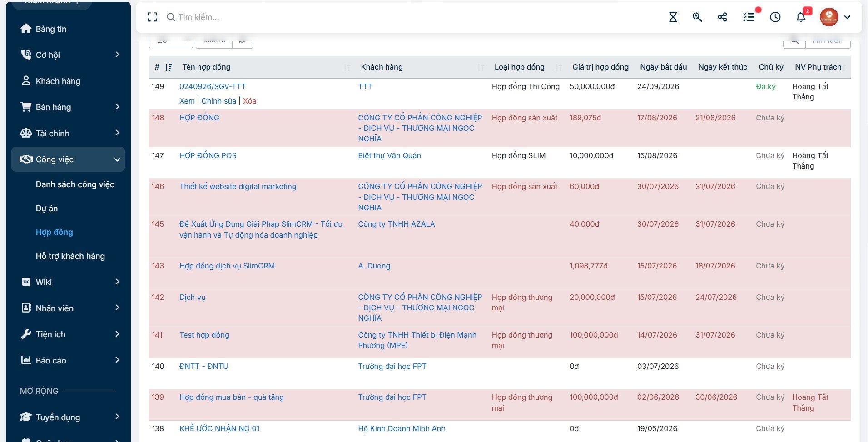Viewport: 868px width, 442px height.
Task: Click Xem link for contract 149
Action: tap(187, 101)
